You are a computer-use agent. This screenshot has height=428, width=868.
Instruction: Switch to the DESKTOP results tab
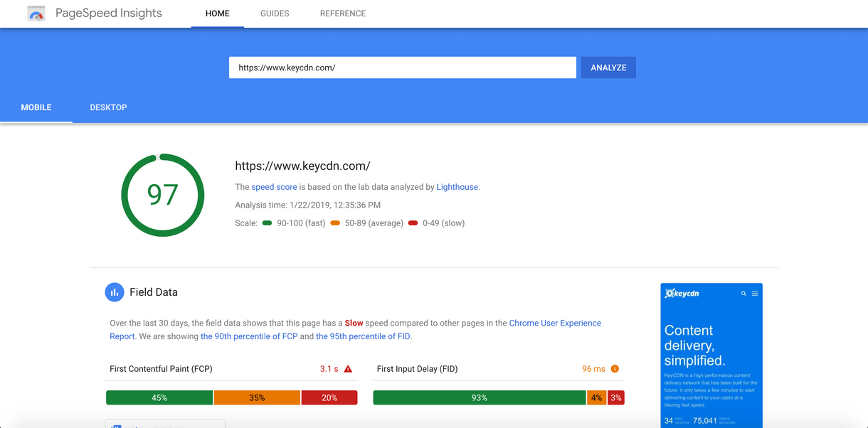tap(109, 107)
